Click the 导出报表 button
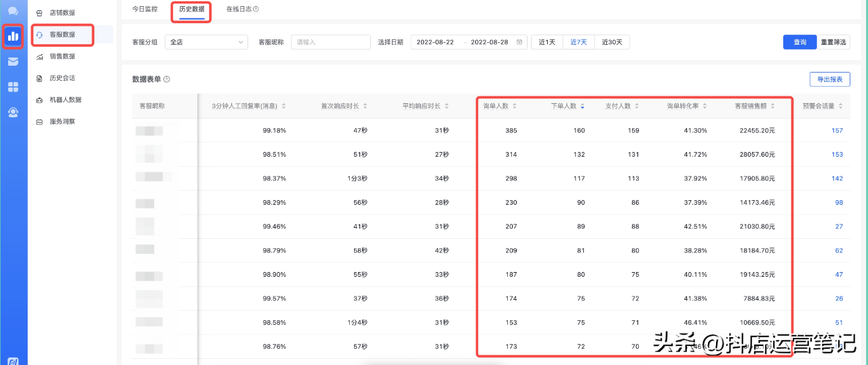This screenshot has height=365, width=868. [x=830, y=79]
